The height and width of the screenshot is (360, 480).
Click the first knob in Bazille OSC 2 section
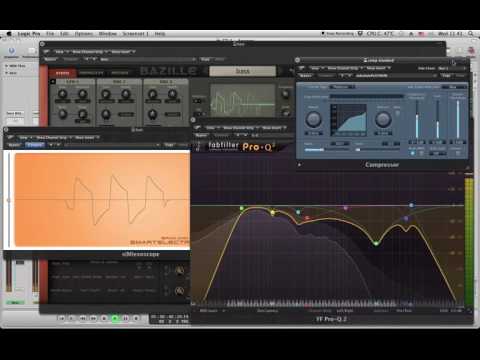[153, 94]
